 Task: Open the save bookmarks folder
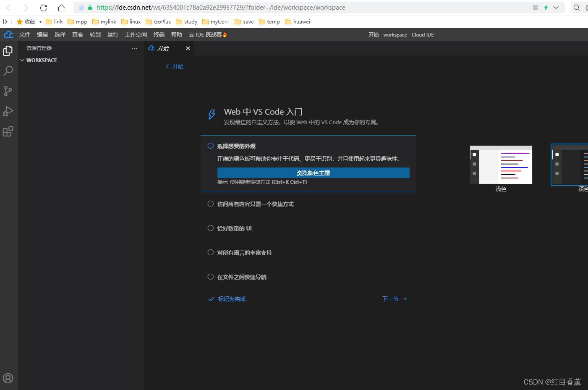244,21
